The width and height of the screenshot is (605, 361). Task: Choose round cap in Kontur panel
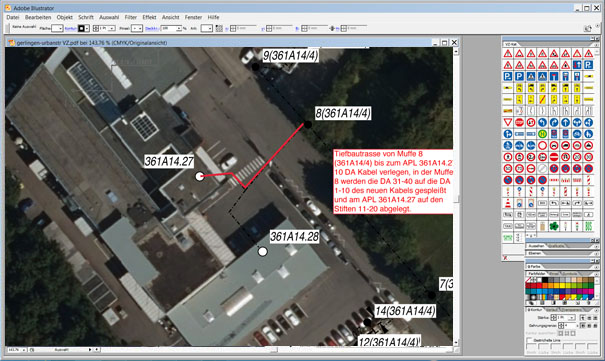coord(589,318)
